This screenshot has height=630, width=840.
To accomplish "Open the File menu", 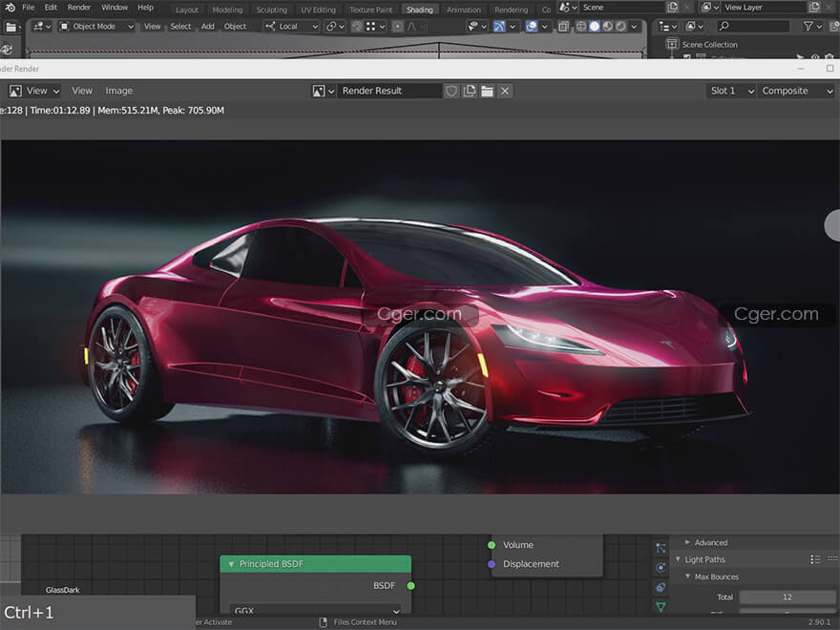I will tap(29, 8).
